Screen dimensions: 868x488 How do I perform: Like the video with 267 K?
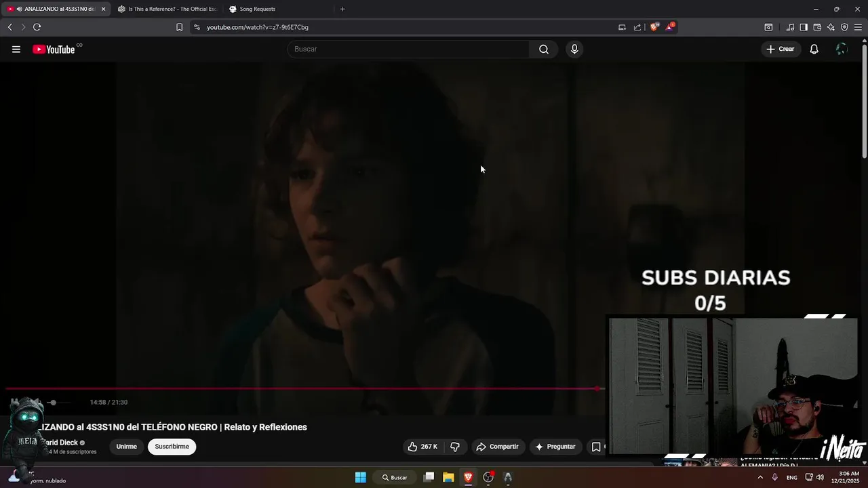click(x=422, y=447)
